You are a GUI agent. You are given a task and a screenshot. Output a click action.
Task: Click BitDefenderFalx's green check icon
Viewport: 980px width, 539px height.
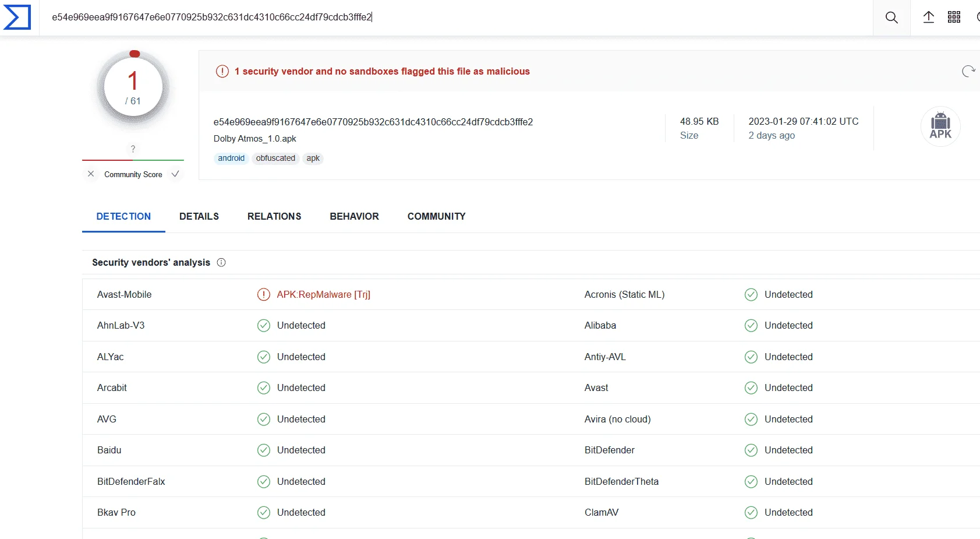coord(264,481)
